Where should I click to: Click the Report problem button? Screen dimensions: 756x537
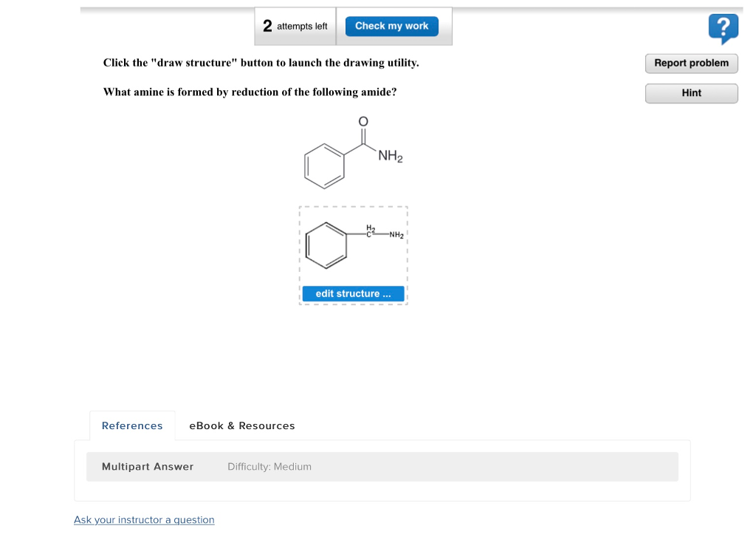[691, 64]
